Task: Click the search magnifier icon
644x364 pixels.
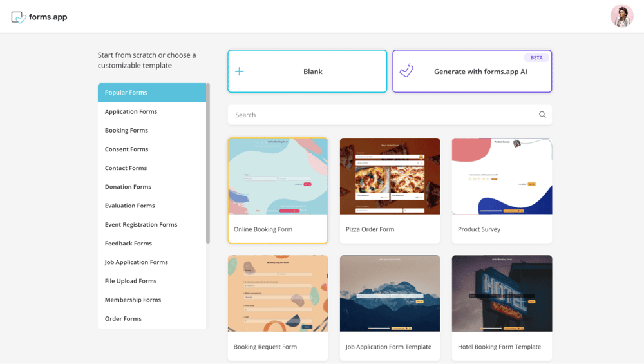Action: click(542, 115)
